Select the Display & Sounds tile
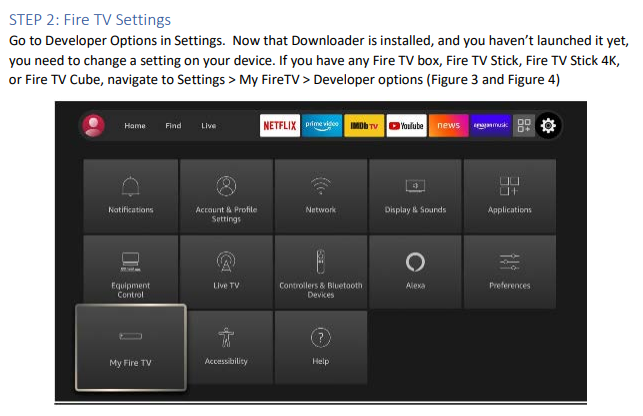The width and height of the screenshot is (643, 416). [x=415, y=196]
